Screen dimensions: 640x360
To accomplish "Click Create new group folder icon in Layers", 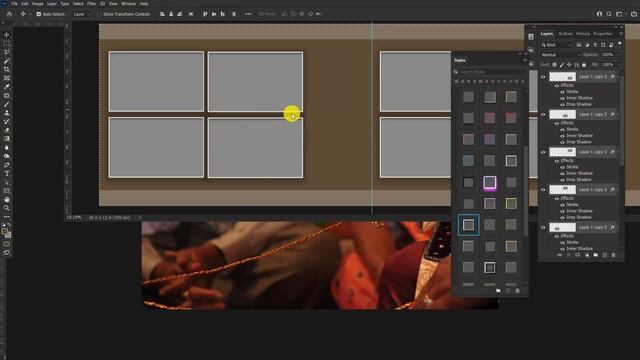I will [x=596, y=255].
